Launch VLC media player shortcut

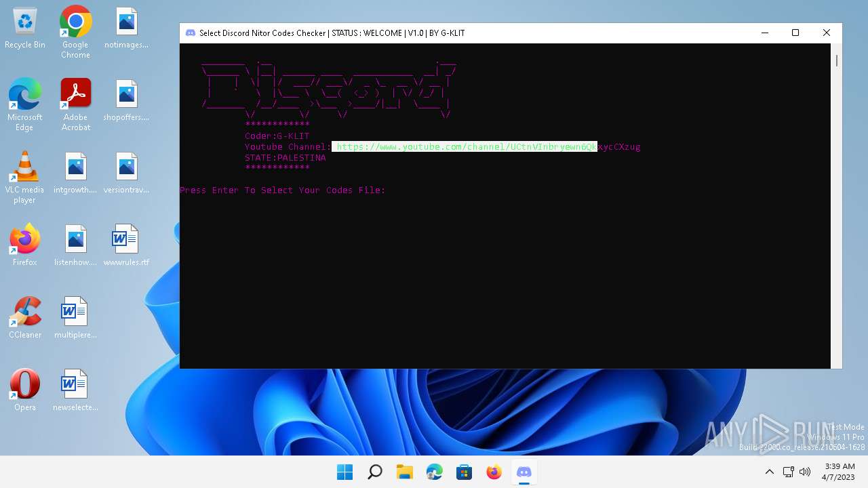pos(25,177)
